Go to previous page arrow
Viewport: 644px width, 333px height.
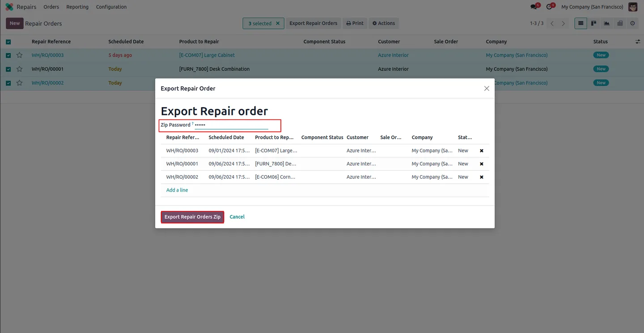pyautogui.click(x=552, y=23)
